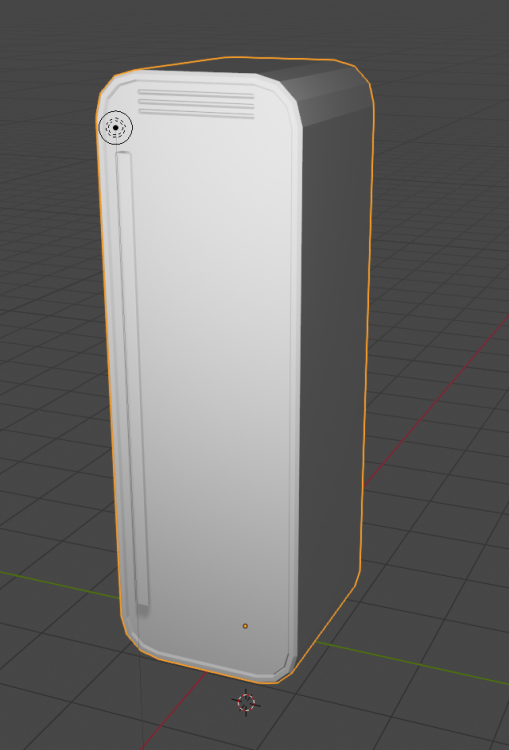Click the three vent slats atop the door
The height and width of the screenshot is (750, 509).
[x=196, y=104]
